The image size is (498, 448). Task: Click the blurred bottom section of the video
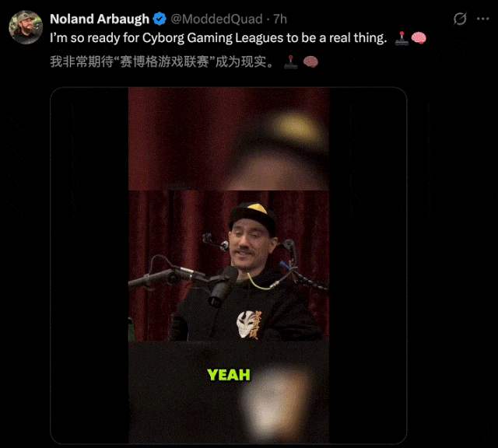pyautogui.click(x=229, y=392)
